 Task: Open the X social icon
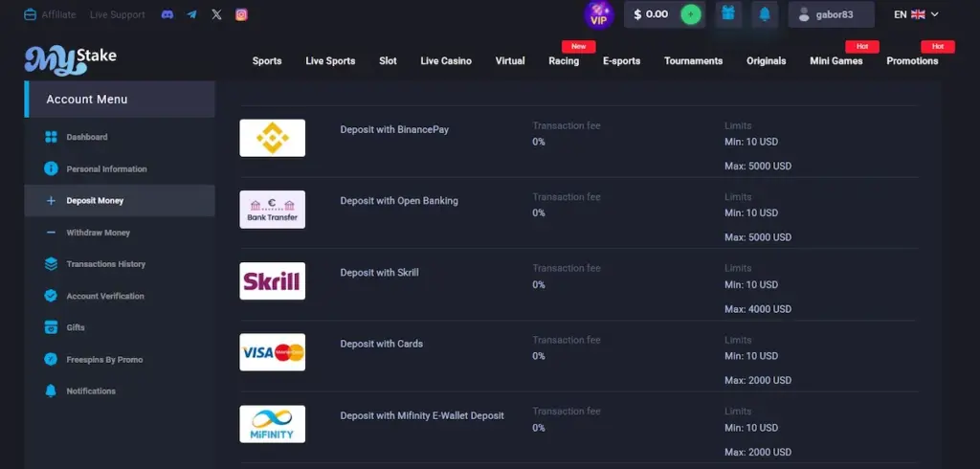coord(216,14)
